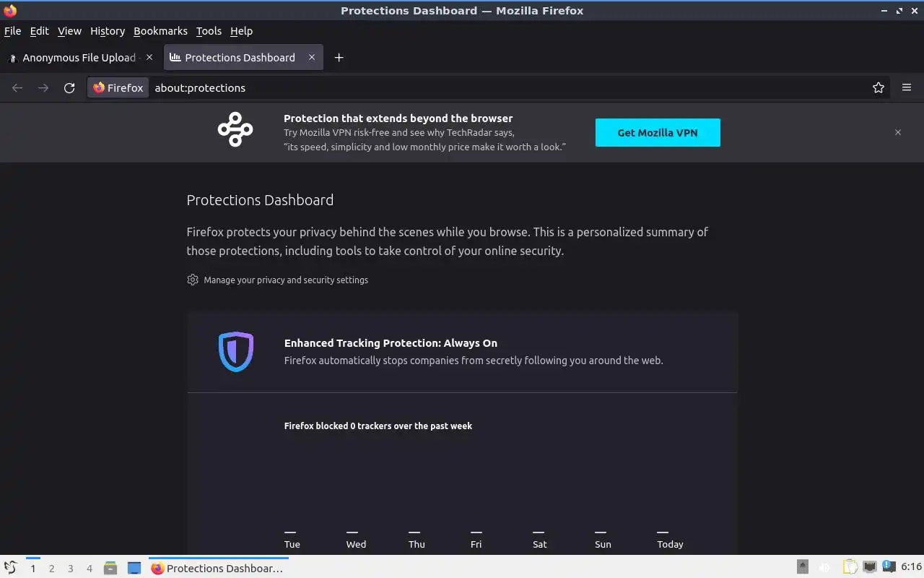The height and width of the screenshot is (578, 924).
Task: Click the Wed label in tracker graph
Action: click(x=356, y=544)
